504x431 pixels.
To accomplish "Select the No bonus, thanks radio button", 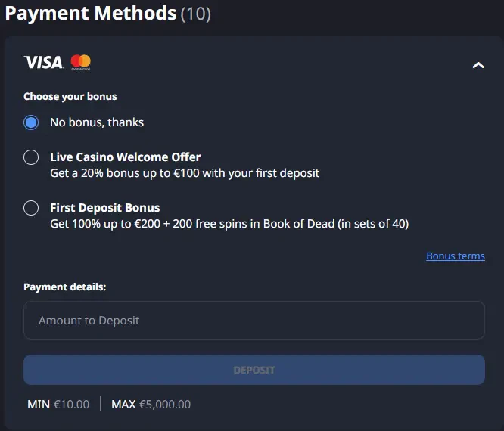I will coord(31,122).
